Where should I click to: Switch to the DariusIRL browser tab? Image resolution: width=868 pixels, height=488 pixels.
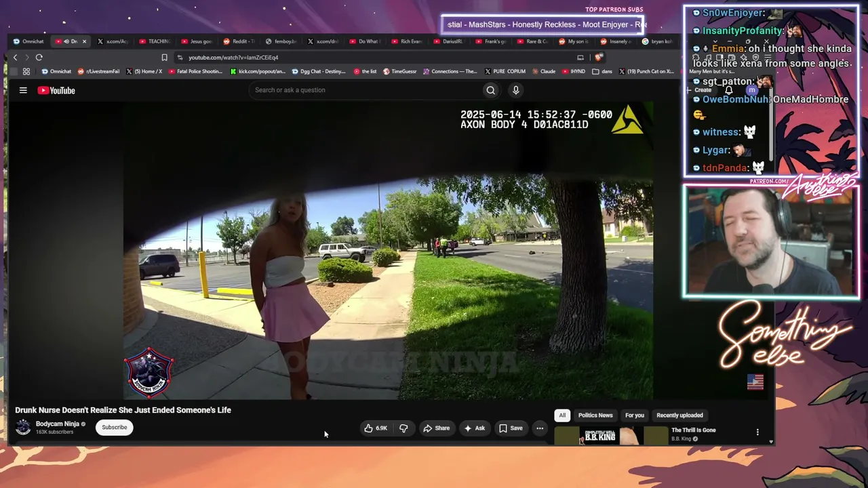(449, 41)
